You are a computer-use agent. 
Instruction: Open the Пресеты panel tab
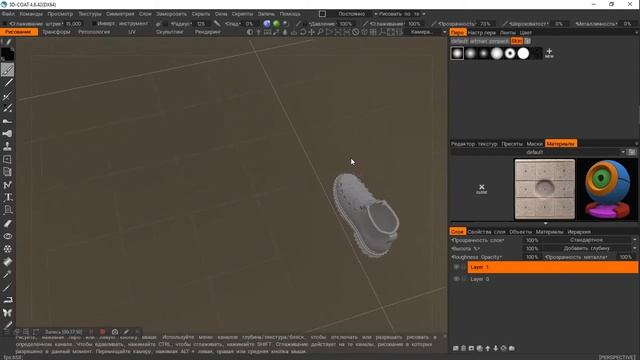pyautogui.click(x=512, y=144)
